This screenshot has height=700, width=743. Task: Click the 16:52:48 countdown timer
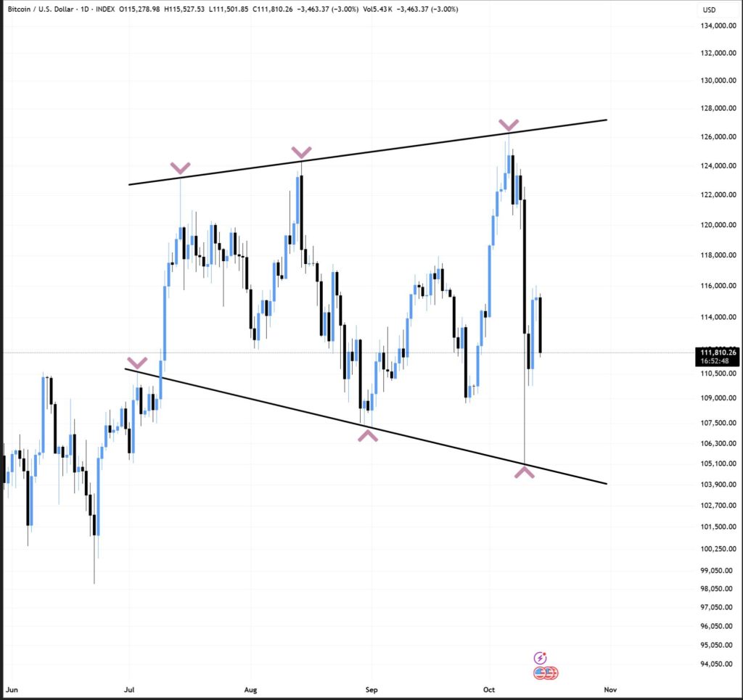(715, 361)
